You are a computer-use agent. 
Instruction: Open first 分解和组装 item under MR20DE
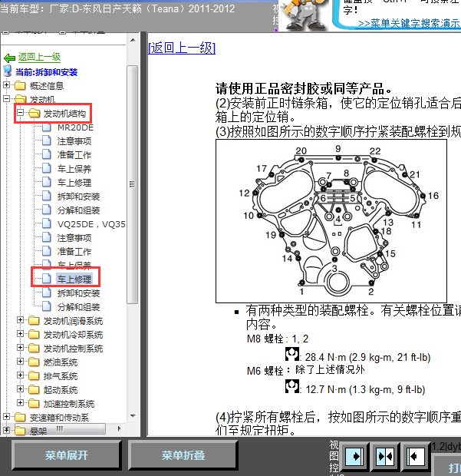click(78, 210)
